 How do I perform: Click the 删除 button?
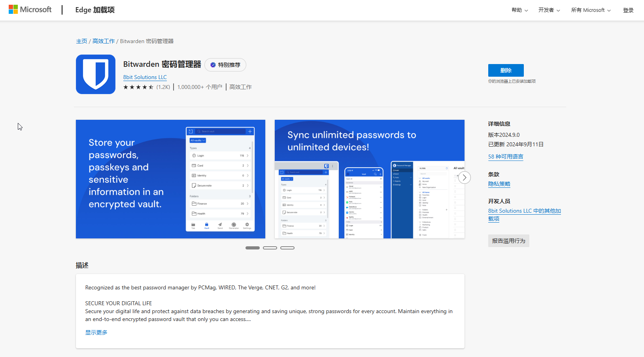(506, 70)
